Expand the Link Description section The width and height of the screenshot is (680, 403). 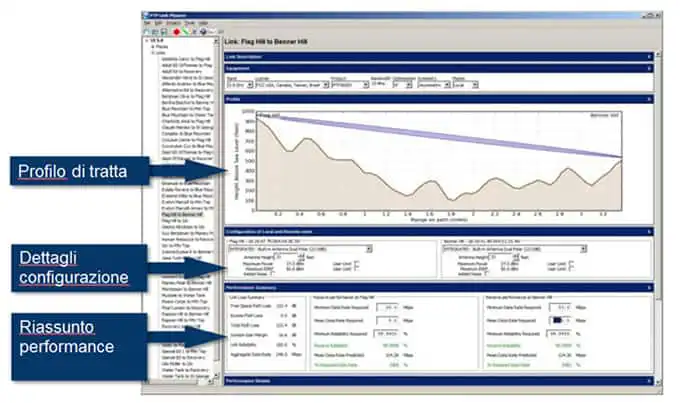[649, 57]
